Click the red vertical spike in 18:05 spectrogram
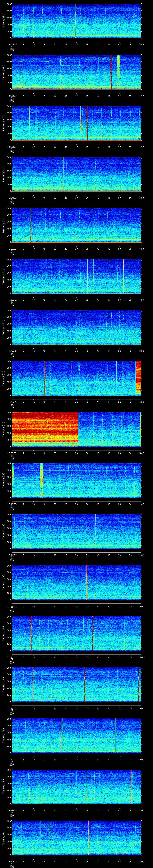The height and width of the screenshot is (868, 153). [x=30, y=225]
